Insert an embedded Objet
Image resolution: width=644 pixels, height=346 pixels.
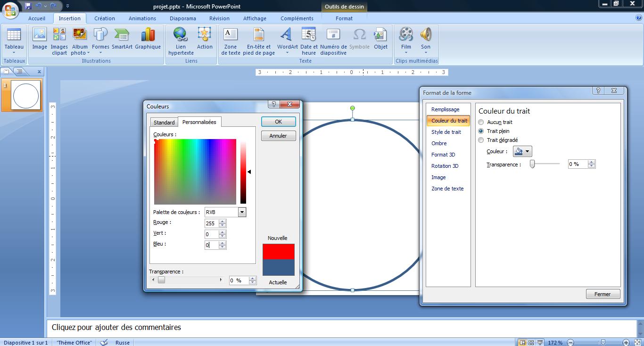380,39
